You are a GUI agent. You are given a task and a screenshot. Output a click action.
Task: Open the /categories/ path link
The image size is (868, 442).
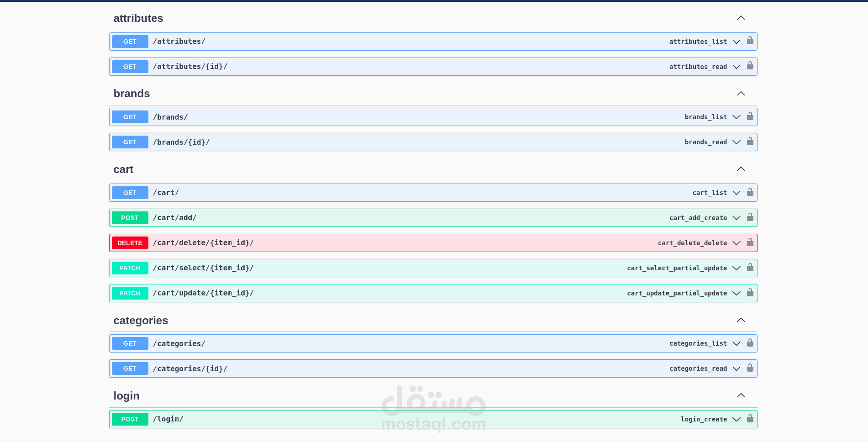[179, 343]
